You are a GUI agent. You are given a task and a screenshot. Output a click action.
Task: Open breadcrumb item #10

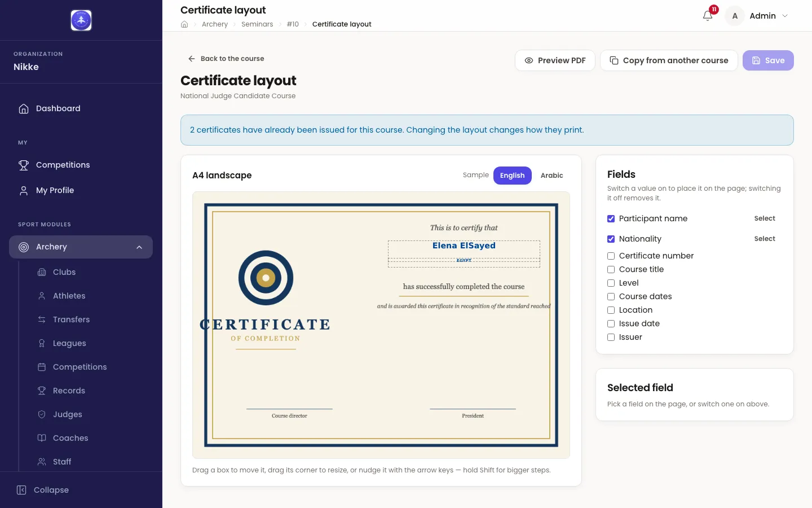[x=293, y=24]
